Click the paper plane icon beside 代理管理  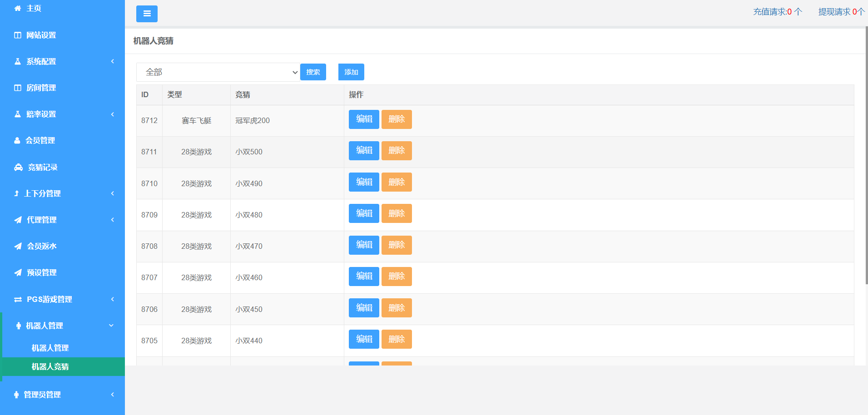[18, 220]
